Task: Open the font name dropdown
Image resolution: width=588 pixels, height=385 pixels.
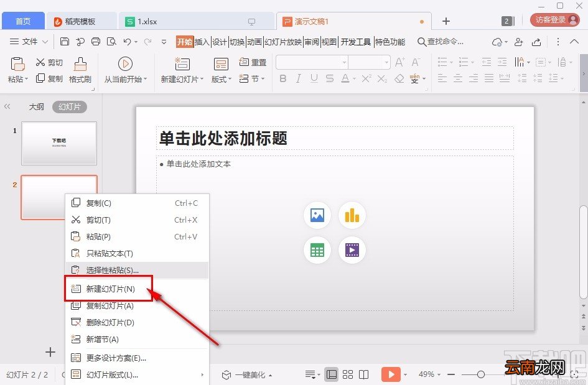Action: [x=344, y=62]
